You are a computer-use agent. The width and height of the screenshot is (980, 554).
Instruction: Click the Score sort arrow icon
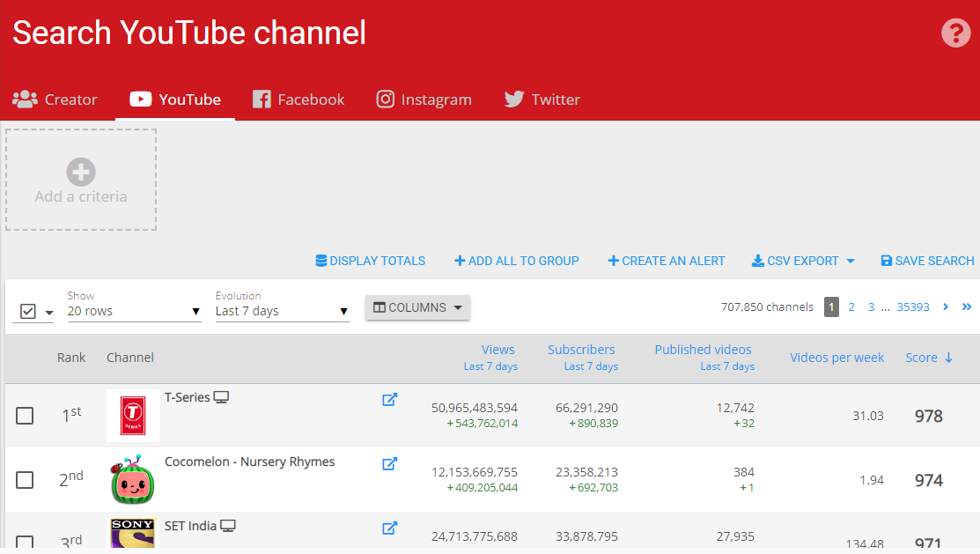click(x=948, y=358)
